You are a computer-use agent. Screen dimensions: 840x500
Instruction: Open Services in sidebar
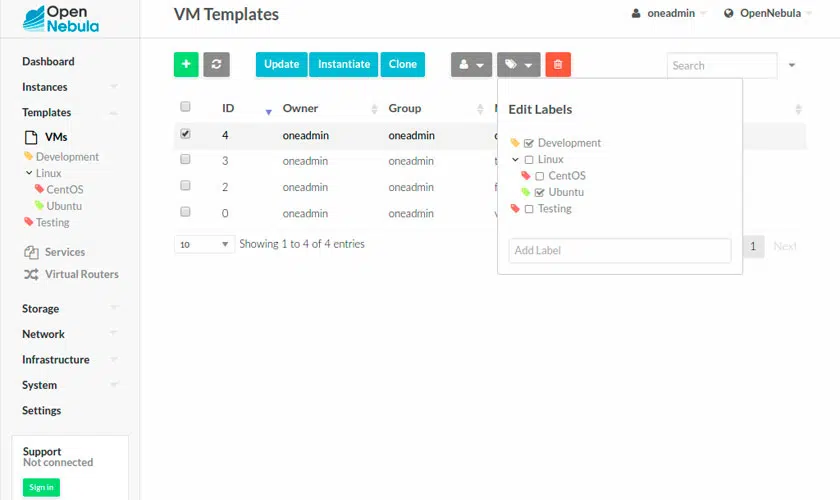(x=65, y=252)
